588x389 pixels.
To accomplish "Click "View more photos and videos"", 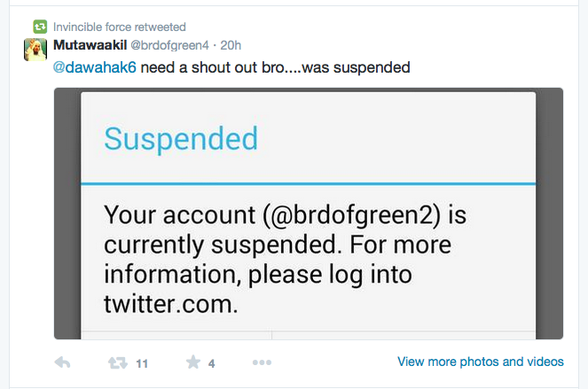I will 480,362.
